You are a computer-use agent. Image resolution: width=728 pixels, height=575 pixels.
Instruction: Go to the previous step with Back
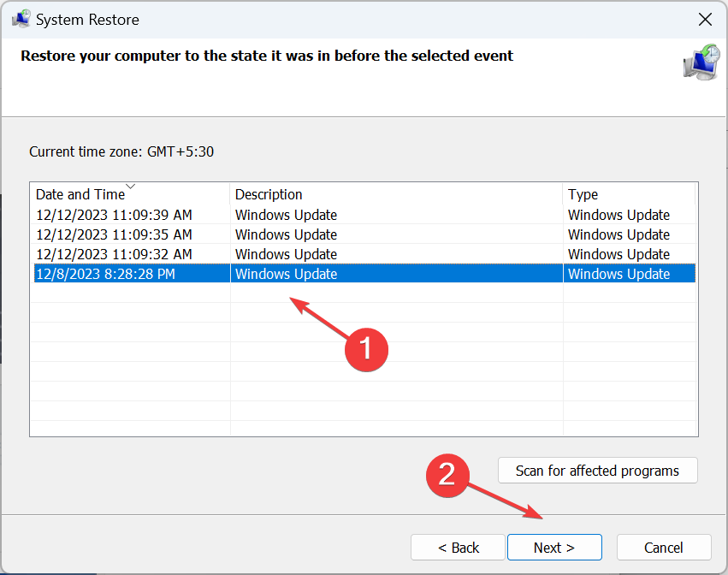(458, 547)
